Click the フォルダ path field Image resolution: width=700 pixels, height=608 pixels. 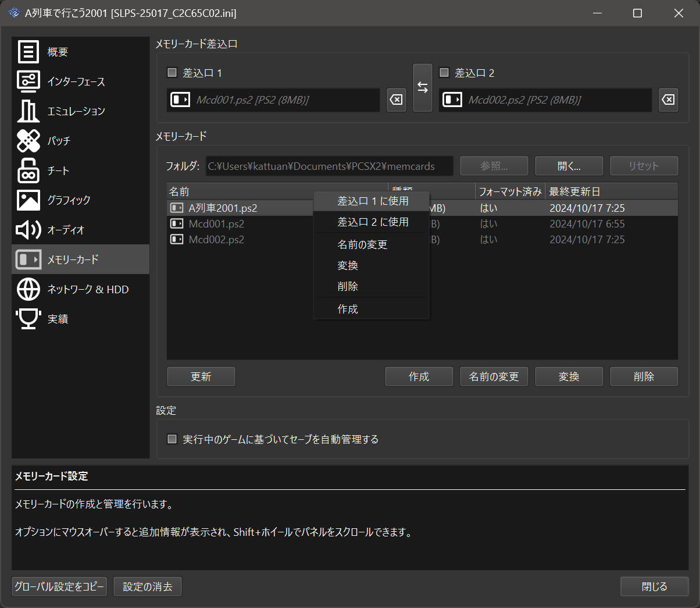(x=330, y=166)
